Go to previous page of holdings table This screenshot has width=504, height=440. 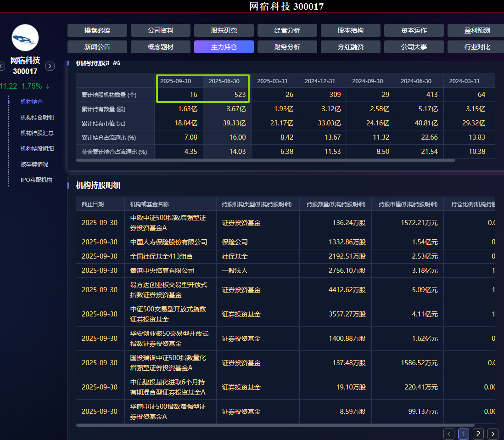tap(449, 434)
